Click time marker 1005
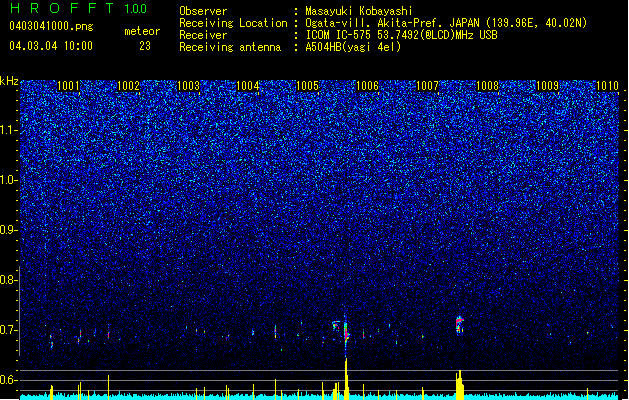This screenshot has width=629, height=400. 308,86
